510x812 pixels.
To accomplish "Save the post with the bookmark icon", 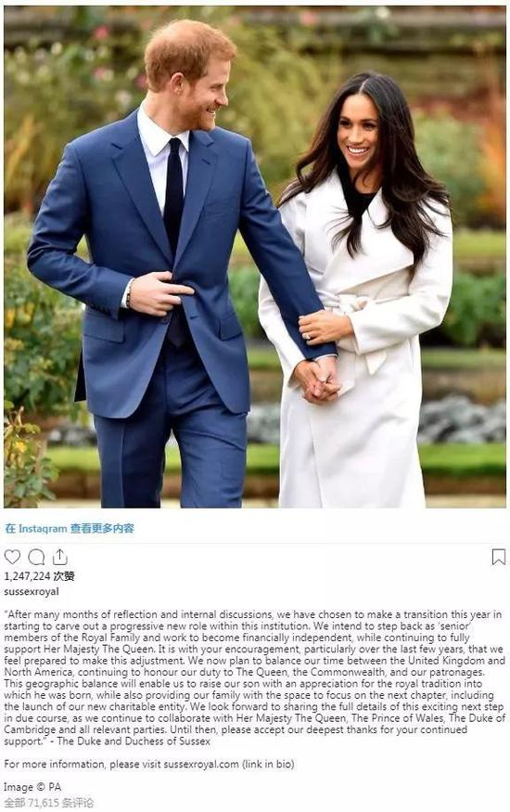I will click(499, 557).
